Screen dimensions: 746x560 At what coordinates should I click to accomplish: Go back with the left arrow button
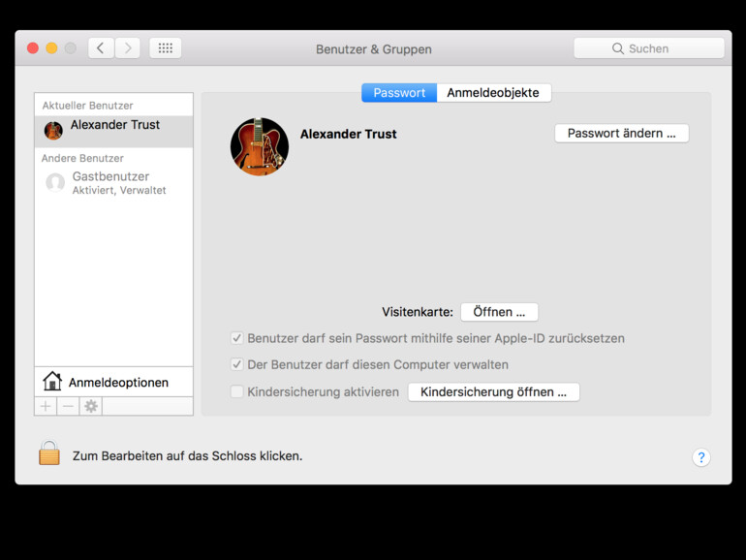pos(101,48)
